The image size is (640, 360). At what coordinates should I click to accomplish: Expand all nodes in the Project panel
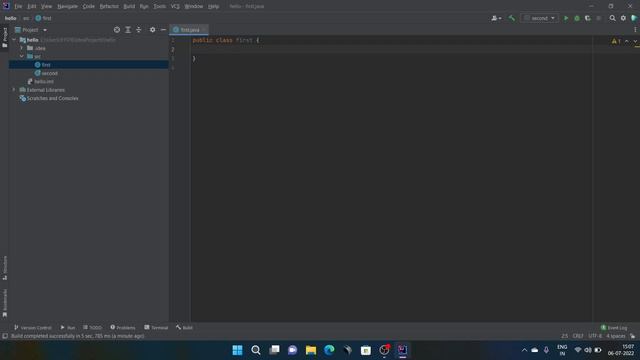pos(128,30)
